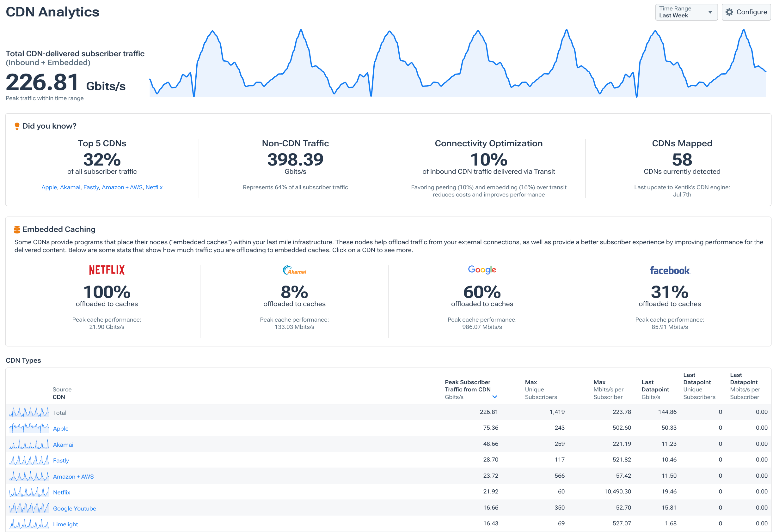Open the Apple link under Top 5 CDNs
The width and height of the screenshot is (779, 532).
(x=49, y=187)
